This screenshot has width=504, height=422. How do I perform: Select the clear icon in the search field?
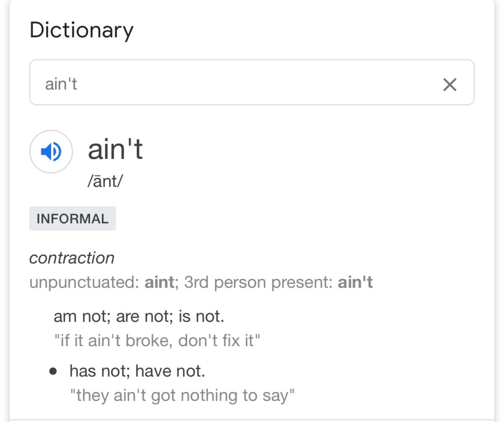449,85
